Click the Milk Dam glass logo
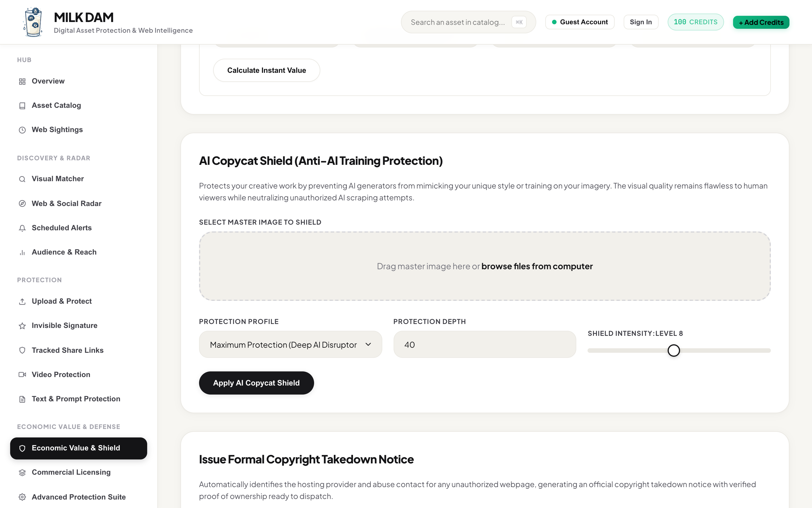The width and height of the screenshot is (812, 508). [x=33, y=22]
